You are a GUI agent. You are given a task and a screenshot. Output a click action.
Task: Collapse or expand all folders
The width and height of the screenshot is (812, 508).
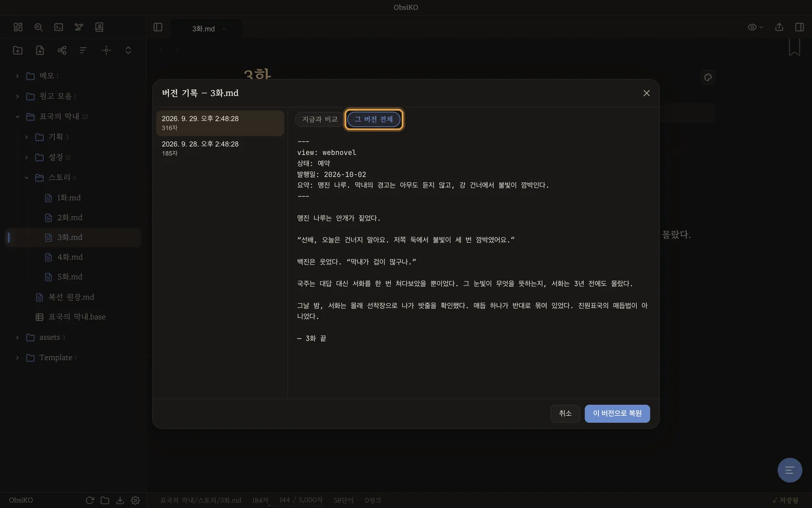pyautogui.click(x=128, y=50)
